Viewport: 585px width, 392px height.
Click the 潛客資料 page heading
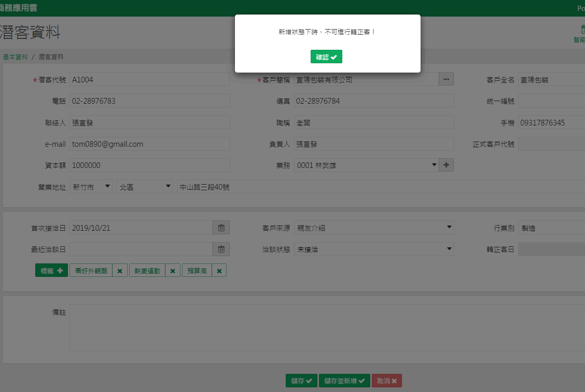30,32
